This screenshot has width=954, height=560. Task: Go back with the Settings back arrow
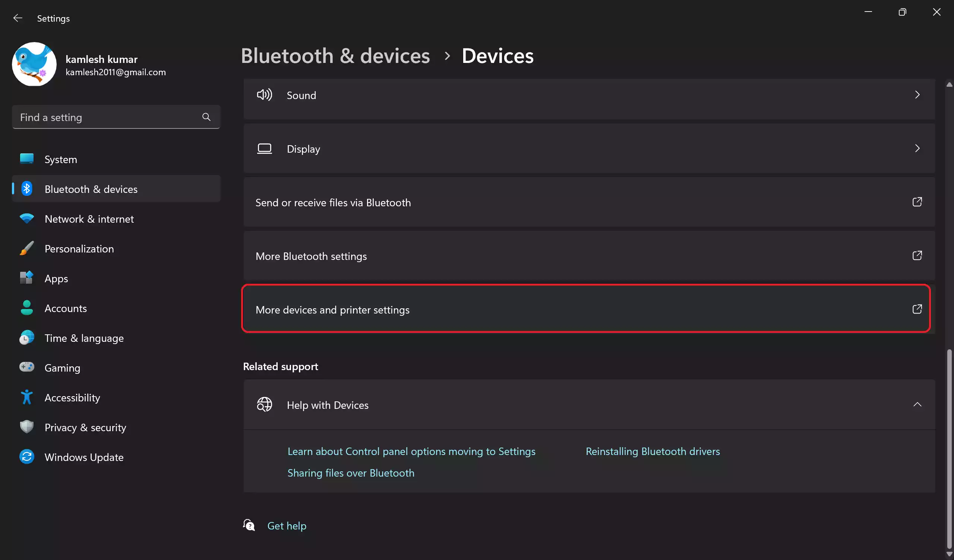pyautogui.click(x=18, y=18)
